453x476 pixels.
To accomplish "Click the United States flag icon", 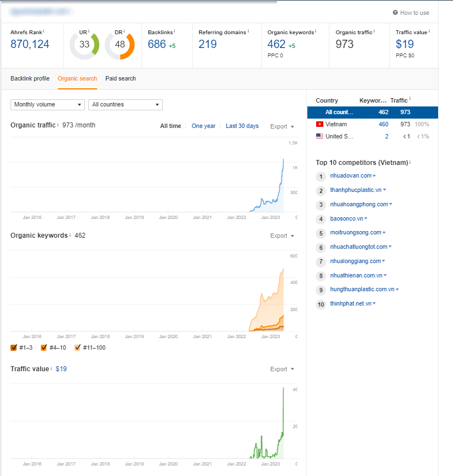I will coord(319,136).
